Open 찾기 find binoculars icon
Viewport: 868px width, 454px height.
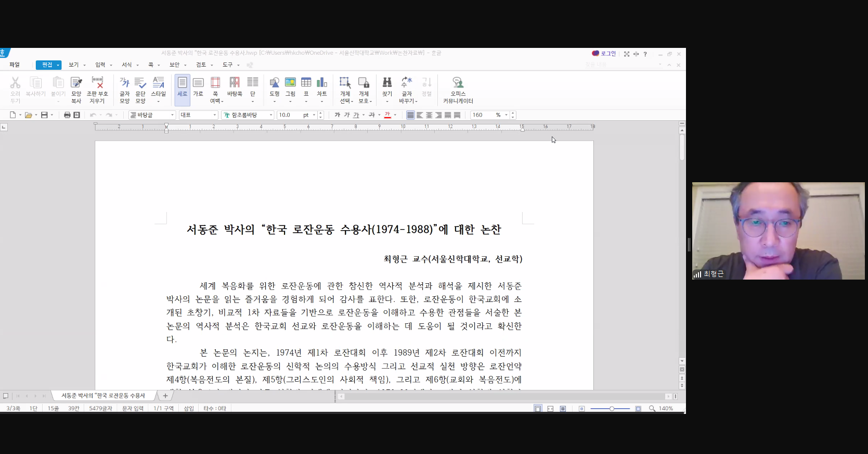point(387,86)
